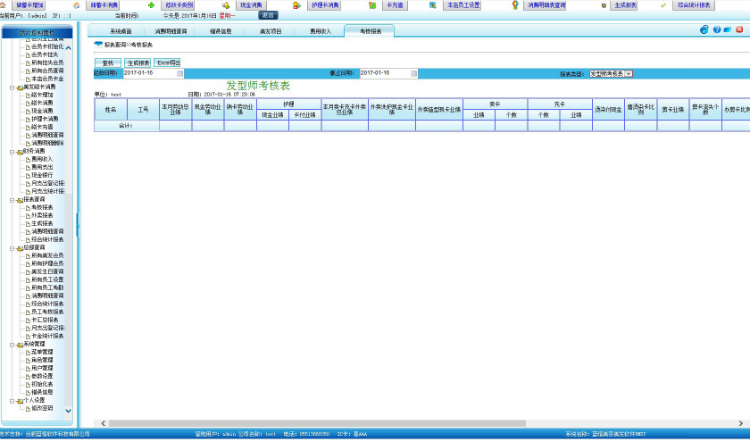
Task: Click the 修改卡类别 toolbar button
Action: 179,5
